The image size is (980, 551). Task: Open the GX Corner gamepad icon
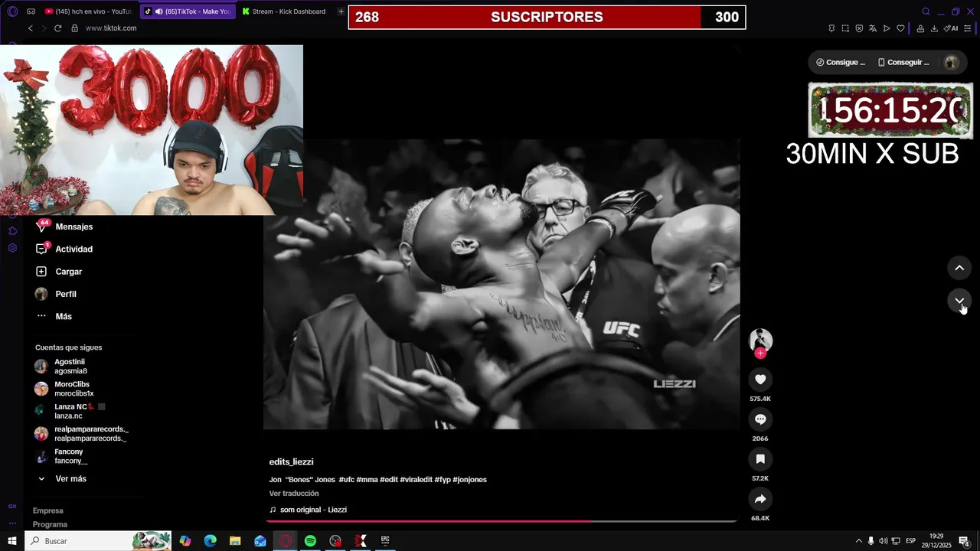pyautogui.click(x=31, y=11)
